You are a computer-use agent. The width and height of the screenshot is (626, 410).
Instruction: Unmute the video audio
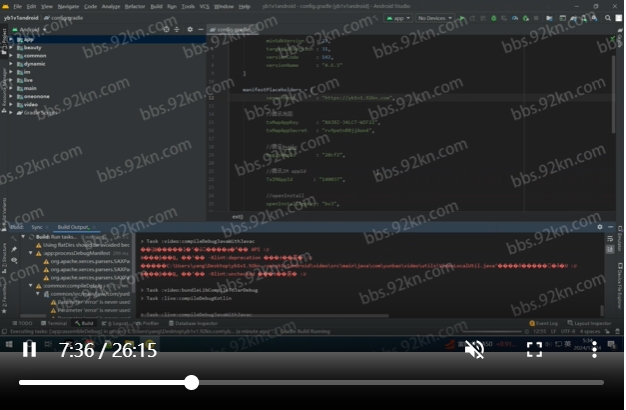tap(475, 349)
